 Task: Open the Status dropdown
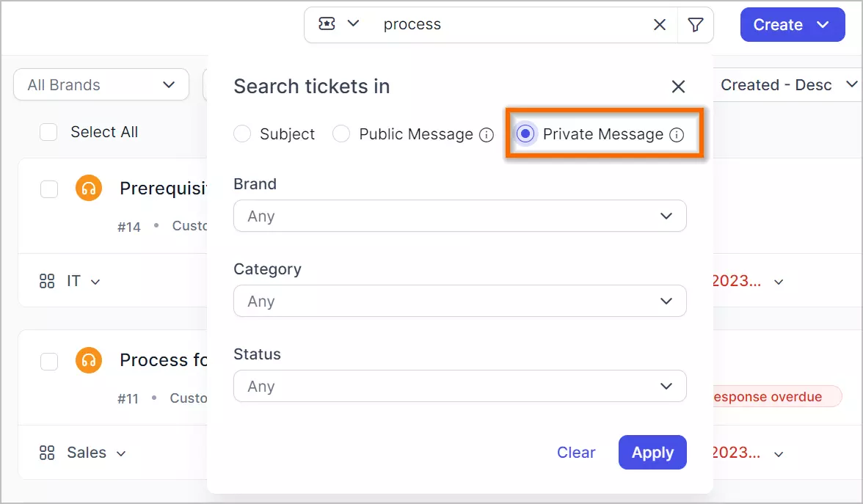459,386
